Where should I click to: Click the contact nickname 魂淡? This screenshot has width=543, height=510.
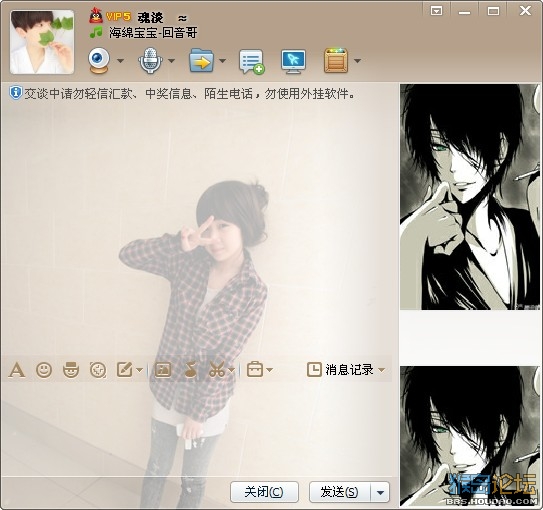coord(150,17)
